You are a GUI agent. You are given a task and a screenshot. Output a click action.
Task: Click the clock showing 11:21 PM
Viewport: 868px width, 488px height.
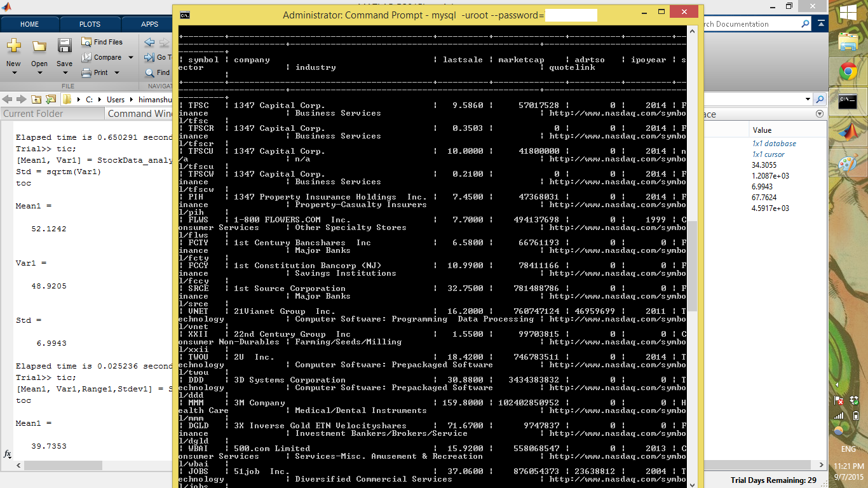pyautogui.click(x=848, y=465)
